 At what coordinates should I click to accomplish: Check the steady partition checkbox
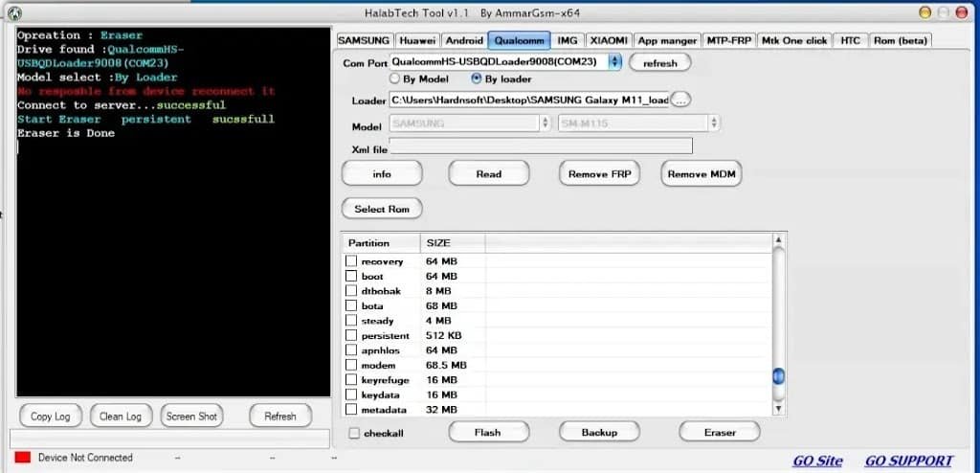pos(351,321)
